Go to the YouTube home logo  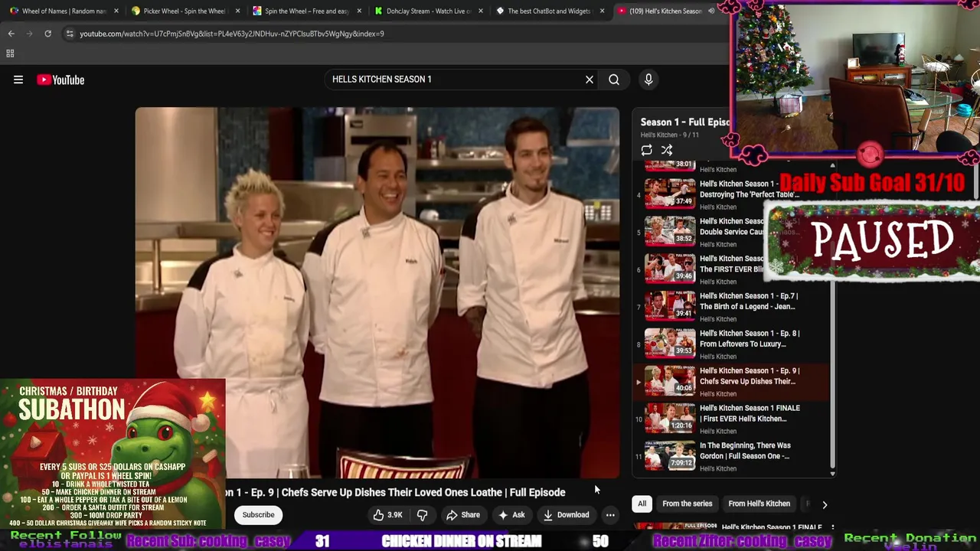point(60,80)
